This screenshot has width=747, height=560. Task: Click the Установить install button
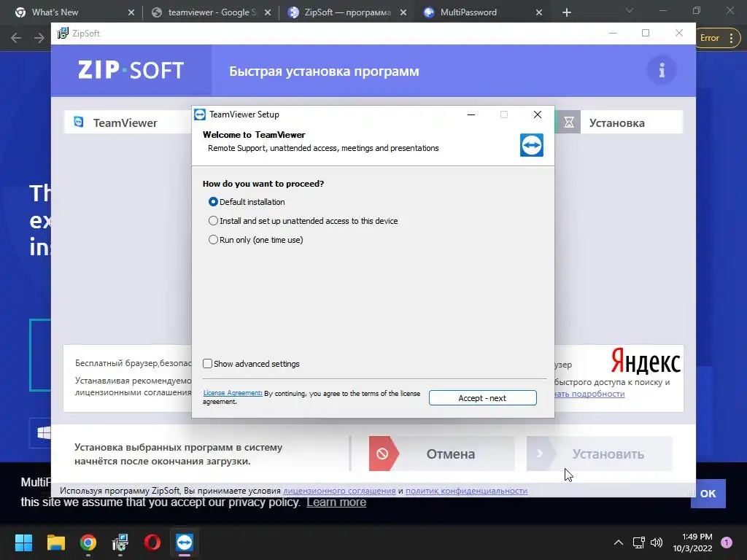coord(600,454)
